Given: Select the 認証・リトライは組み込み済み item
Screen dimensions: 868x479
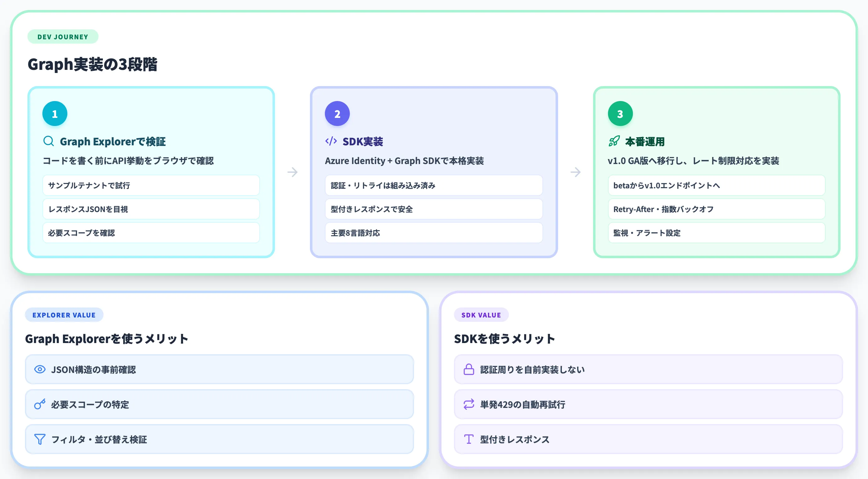Looking at the screenshot, I should click(x=434, y=186).
